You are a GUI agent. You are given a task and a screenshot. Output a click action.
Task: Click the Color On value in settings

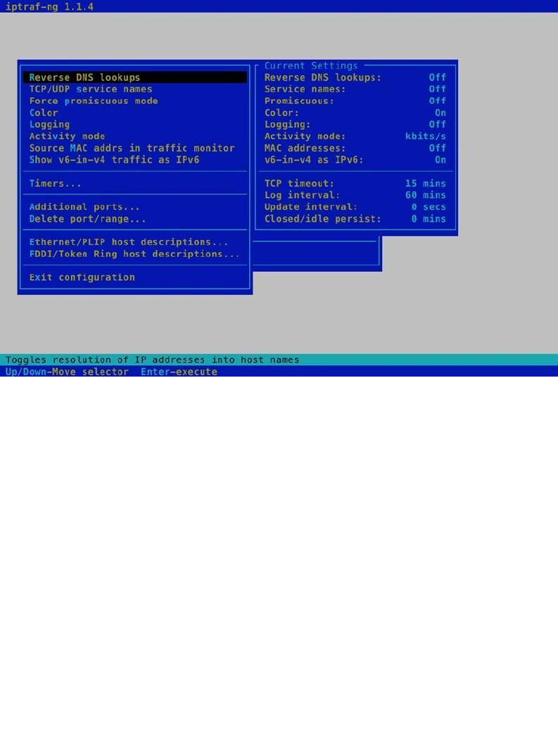click(440, 113)
